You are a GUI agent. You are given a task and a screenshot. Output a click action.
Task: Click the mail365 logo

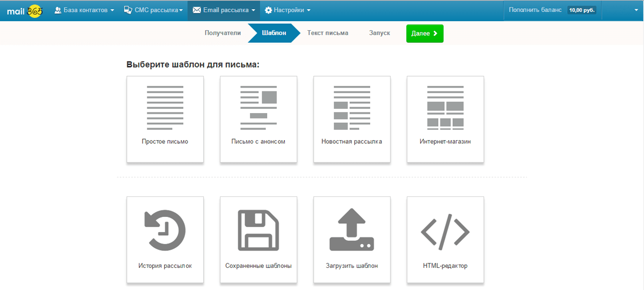click(24, 10)
